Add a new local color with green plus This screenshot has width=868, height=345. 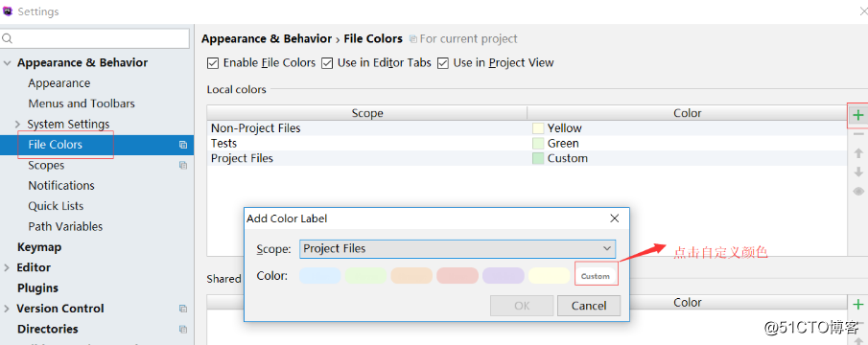[858, 115]
